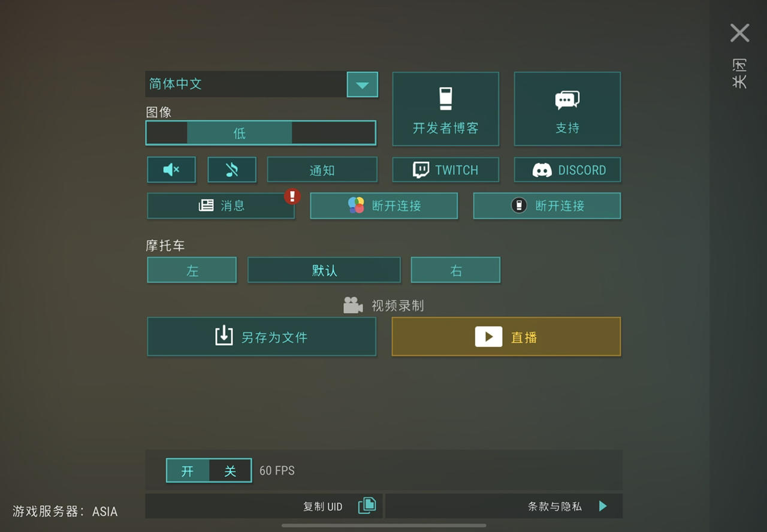Click the red alert badge on 消息
Image resolution: width=767 pixels, height=532 pixels.
pos(292,196)
